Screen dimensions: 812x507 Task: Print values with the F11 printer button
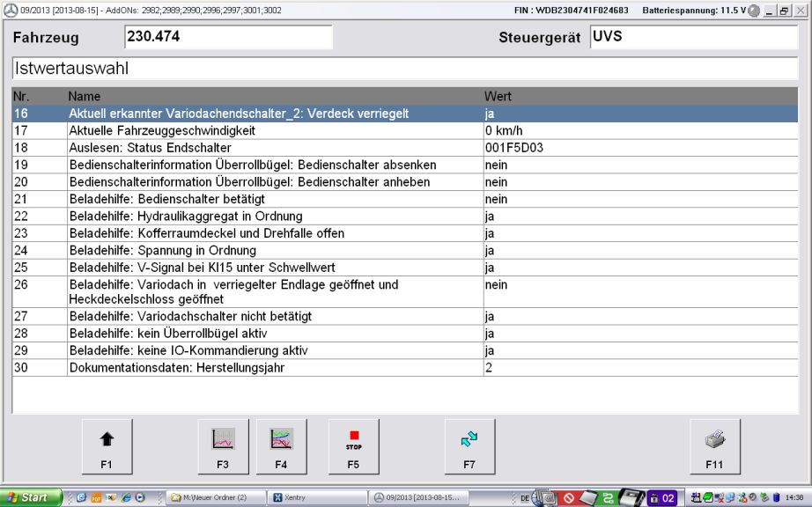point(714,446)
